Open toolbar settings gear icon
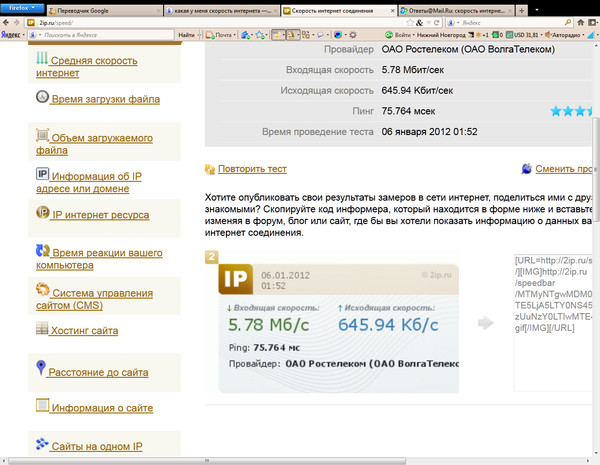The width and height of the screenshot is (600, 465). pos(353,35)
